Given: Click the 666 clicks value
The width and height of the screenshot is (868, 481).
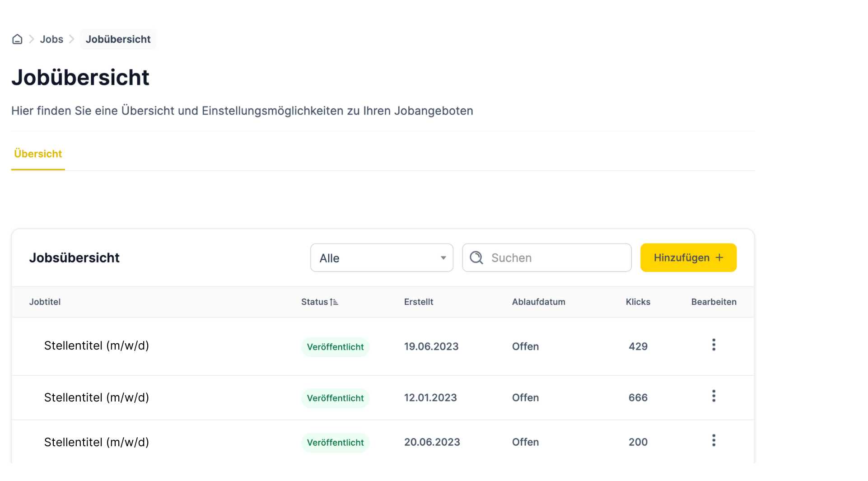Looking at the screenshot, I should pyautogui.click(x=638, y=397).
